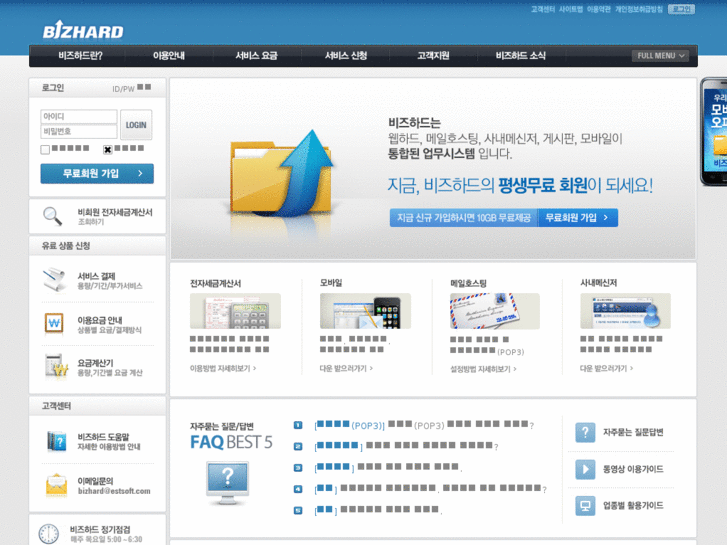Click 무료회원 가입 button in main banner
727x545 pixels.
click(x=578, y=218)
